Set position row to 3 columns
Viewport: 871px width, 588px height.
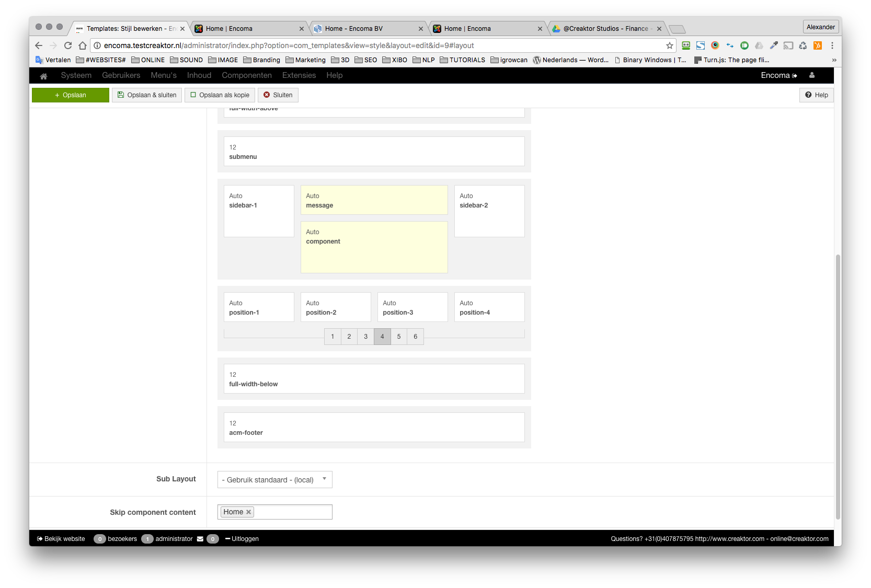(366, 337)
